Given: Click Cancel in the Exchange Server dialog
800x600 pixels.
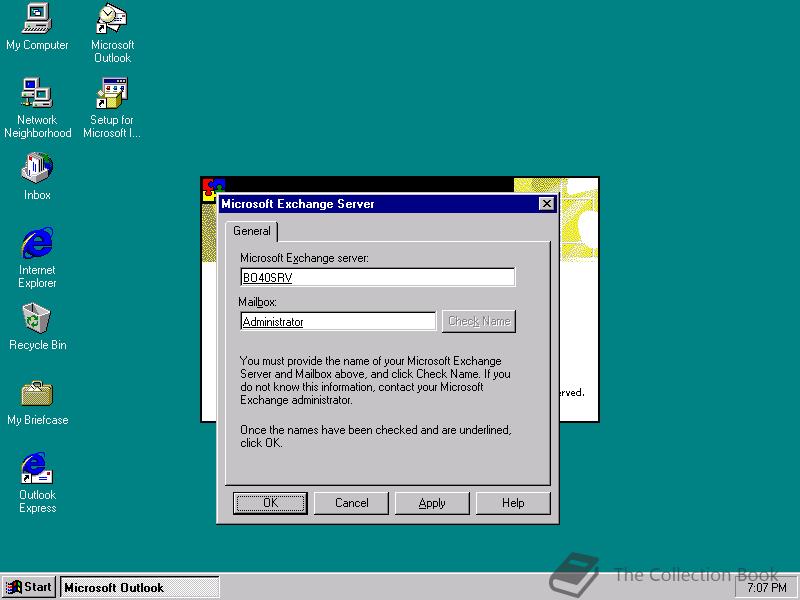Looking at the screenshot, I should (351, 503).
